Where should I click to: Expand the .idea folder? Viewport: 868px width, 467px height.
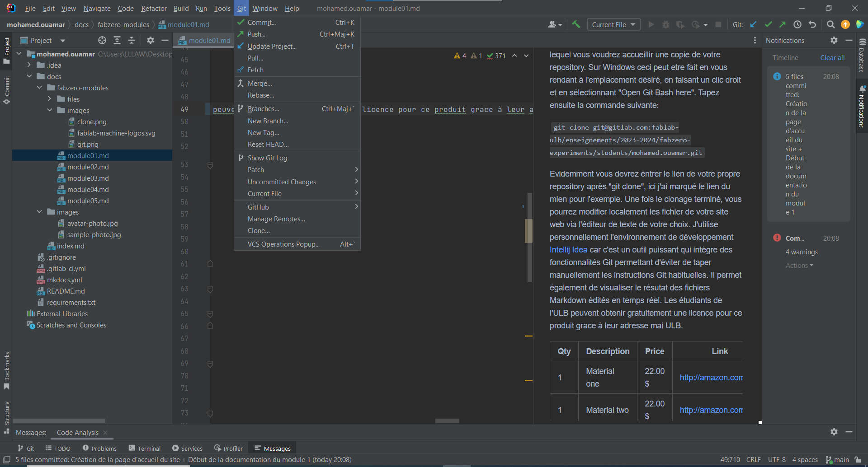[x=29, y=65]
